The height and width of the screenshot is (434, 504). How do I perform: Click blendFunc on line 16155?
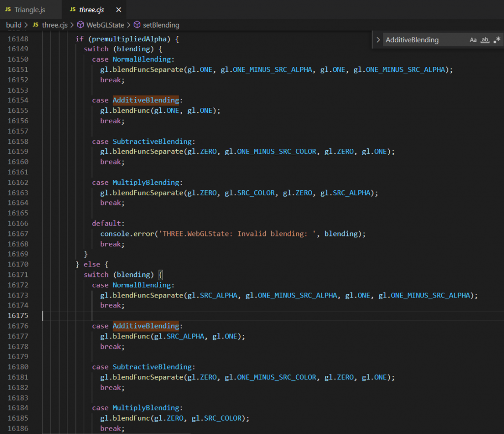[131, 111]
